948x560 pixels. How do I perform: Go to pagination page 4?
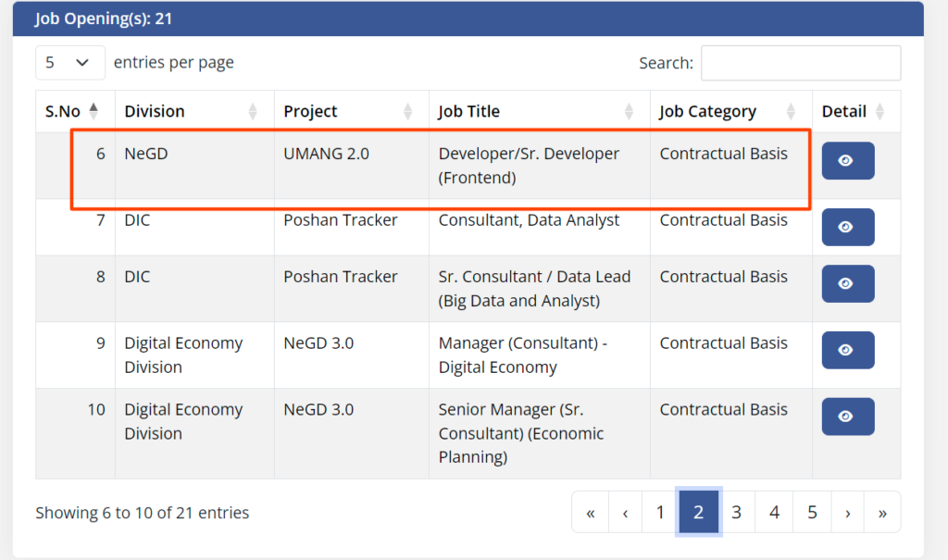[x=775, y=513]
